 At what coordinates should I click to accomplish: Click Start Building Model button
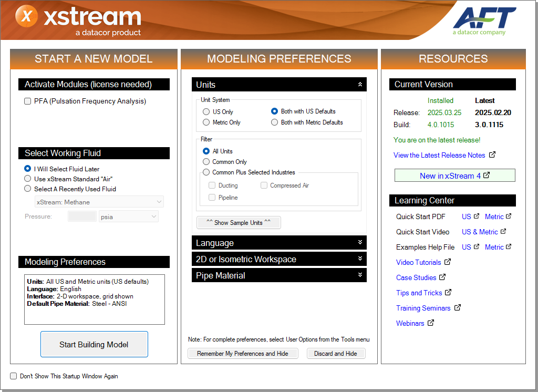coord(95,344)
